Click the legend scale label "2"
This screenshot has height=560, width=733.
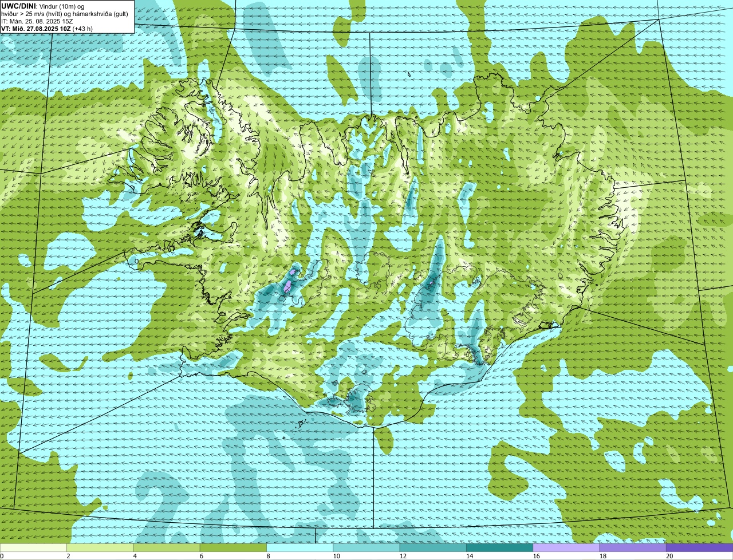[x=68, y=556]
